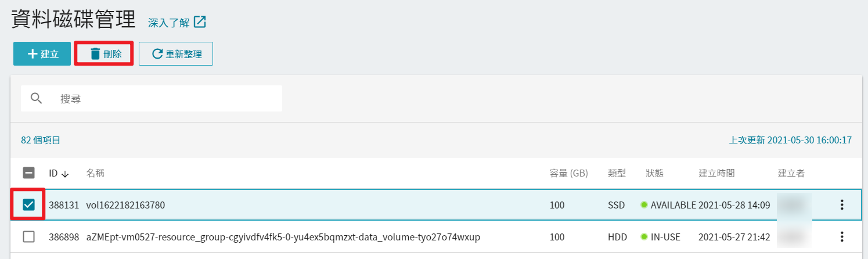Uncheck the checkbox for volume 388131

(28, 204)
